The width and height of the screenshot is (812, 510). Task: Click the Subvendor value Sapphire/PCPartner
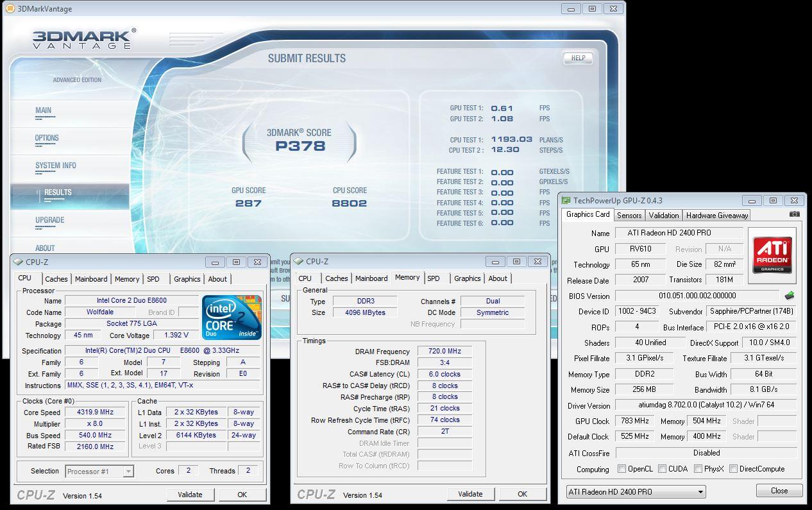tap(752, 311)
